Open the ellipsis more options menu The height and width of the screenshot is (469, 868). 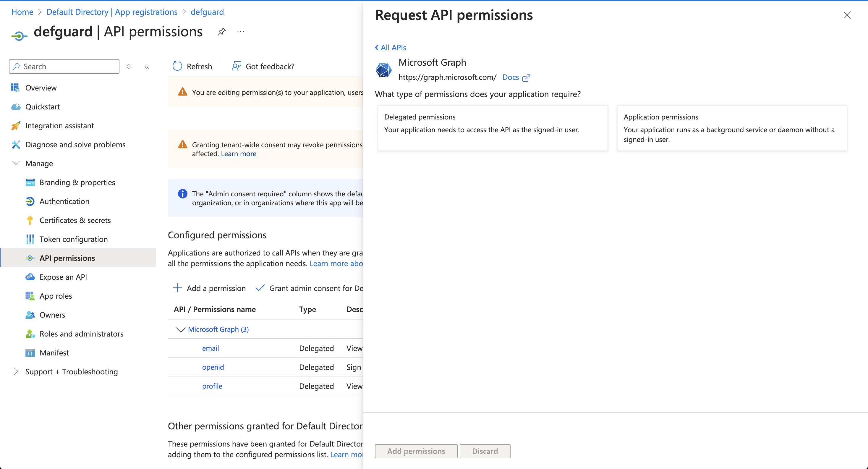240,32
